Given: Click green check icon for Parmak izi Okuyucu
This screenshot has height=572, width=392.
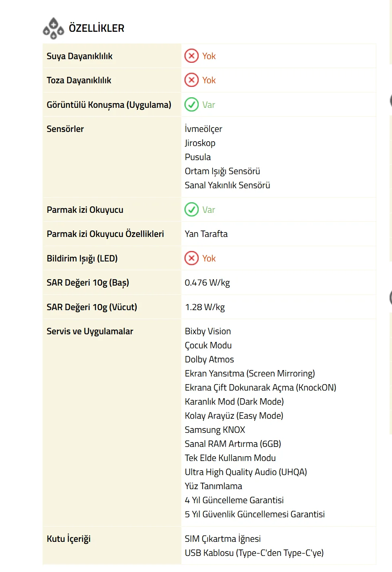Looking at the screenshot, I should 192,210.
